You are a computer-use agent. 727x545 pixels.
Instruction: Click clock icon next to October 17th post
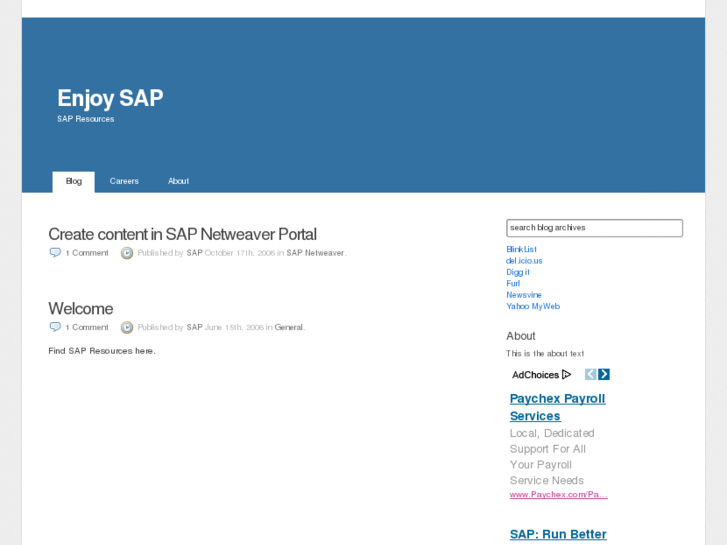(x=127, y=253)
